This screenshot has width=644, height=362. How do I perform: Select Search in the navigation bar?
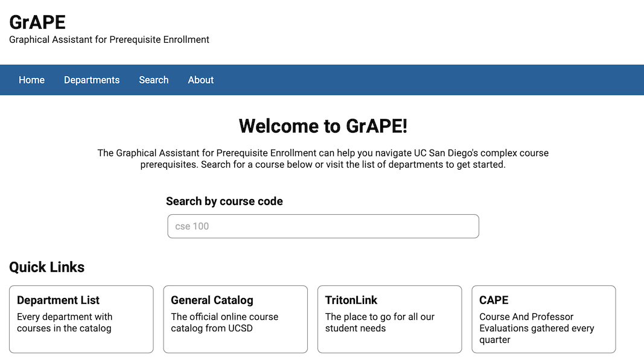(x=153, y=80)
